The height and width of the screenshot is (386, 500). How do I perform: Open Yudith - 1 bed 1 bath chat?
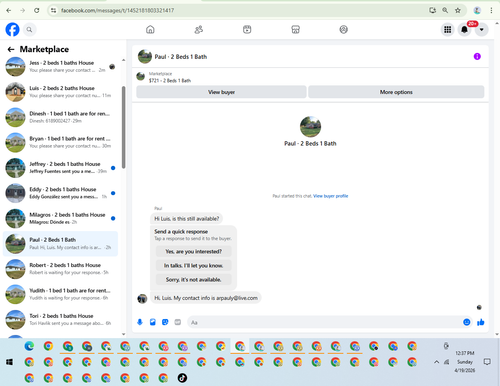[x=60, y=294]
